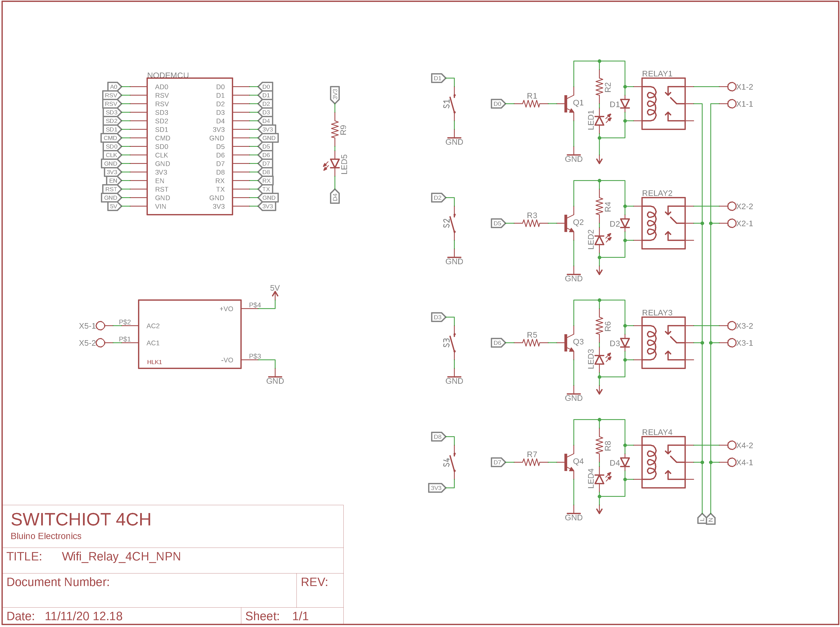Click terminal pad X4-1

click(732, 462)
